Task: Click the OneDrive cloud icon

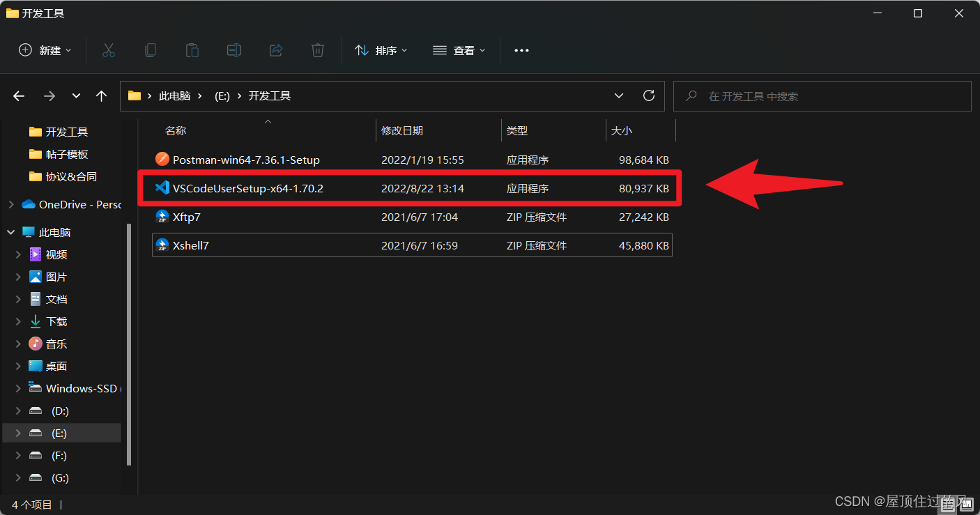Action: click(29, 204)
